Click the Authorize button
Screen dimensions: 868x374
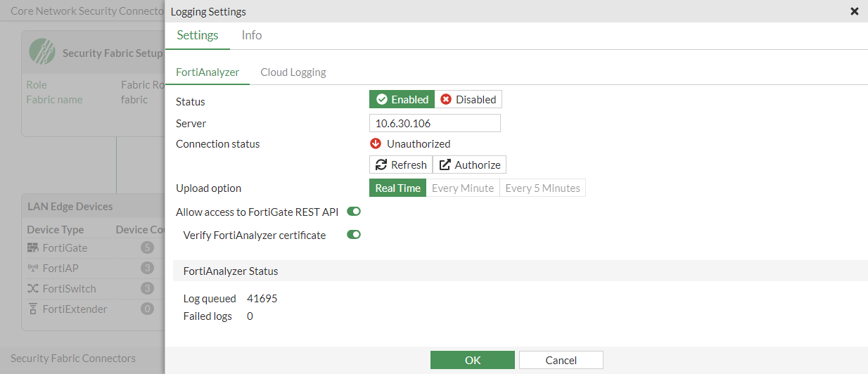[469, 165]
